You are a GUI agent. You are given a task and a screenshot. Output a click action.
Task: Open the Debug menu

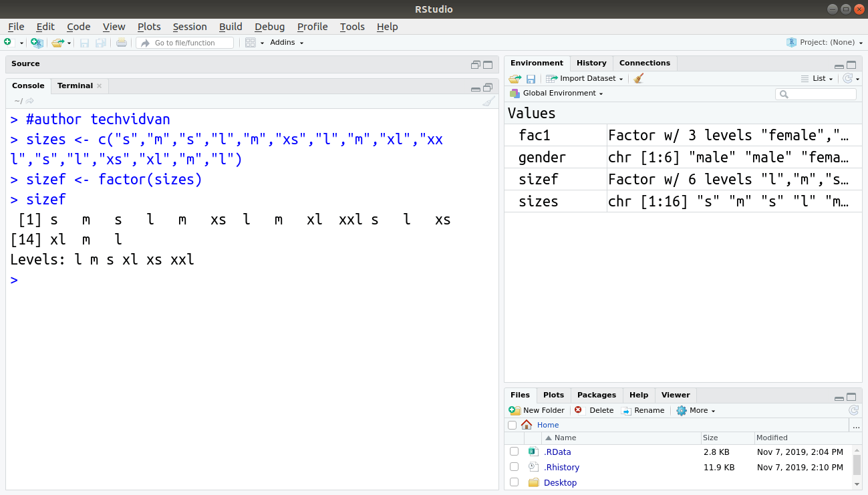[269, 27]
